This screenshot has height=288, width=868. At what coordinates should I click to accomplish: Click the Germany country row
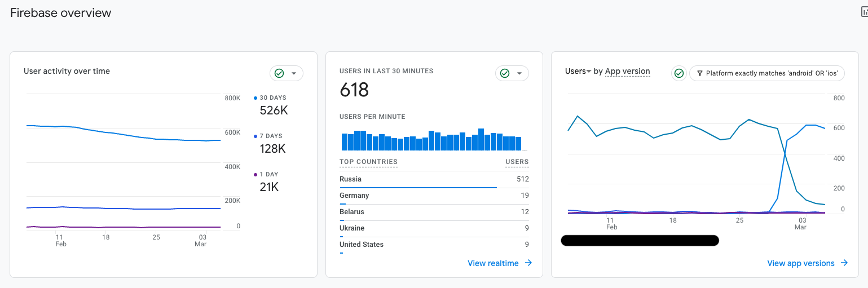coord(434,196)
